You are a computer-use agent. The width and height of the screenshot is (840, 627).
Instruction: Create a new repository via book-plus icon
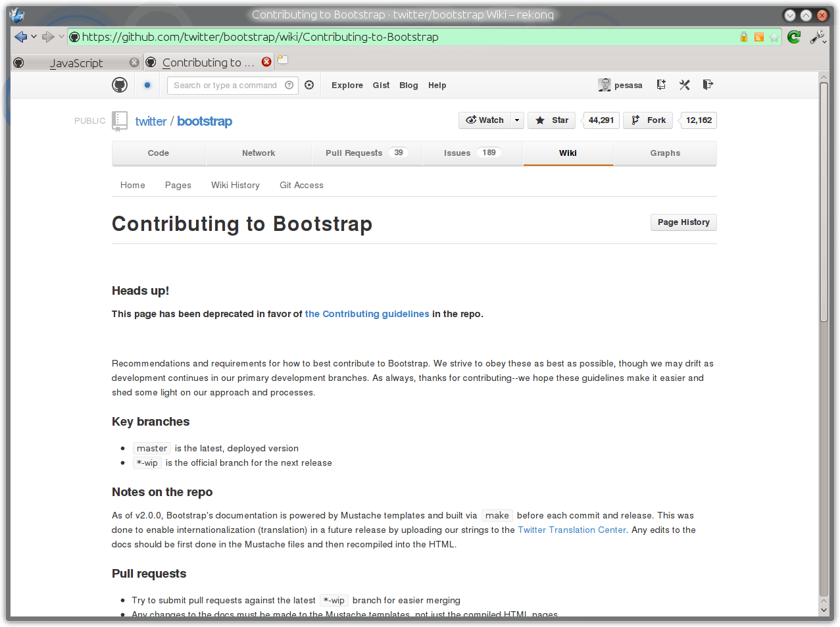(x=661, y=84)
